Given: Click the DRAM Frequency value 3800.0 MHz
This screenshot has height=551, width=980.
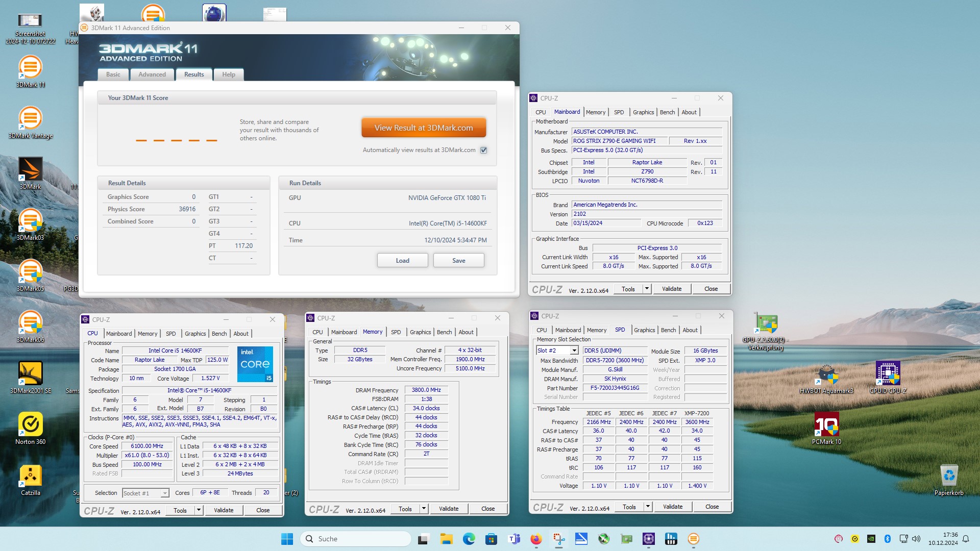Looking at the screenshot, I should click(426, 390).
